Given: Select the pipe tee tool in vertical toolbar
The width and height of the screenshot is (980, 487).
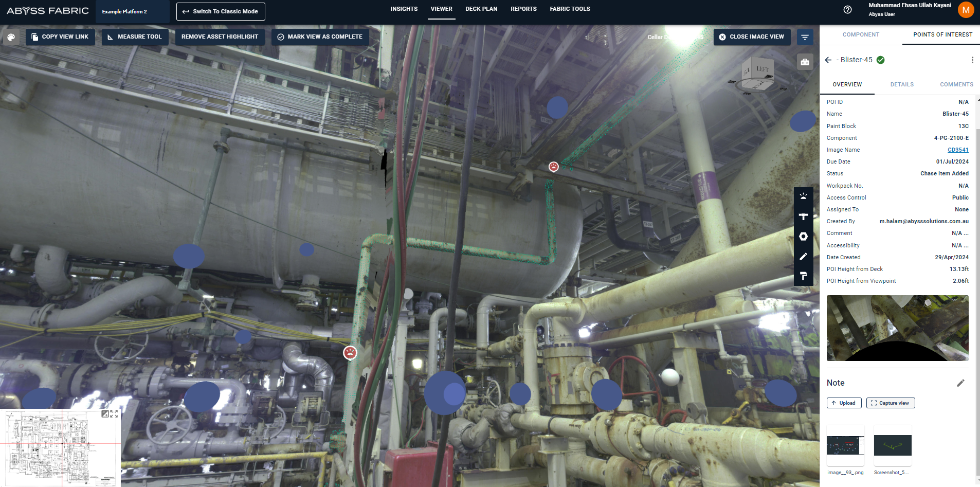Looking at the screenshot, I should 803,217.
